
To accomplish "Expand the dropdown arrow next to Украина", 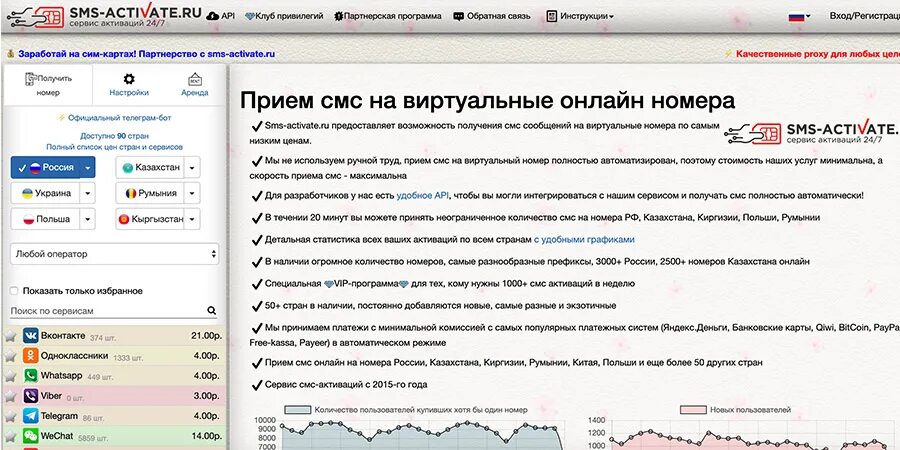I will [88, 193].
